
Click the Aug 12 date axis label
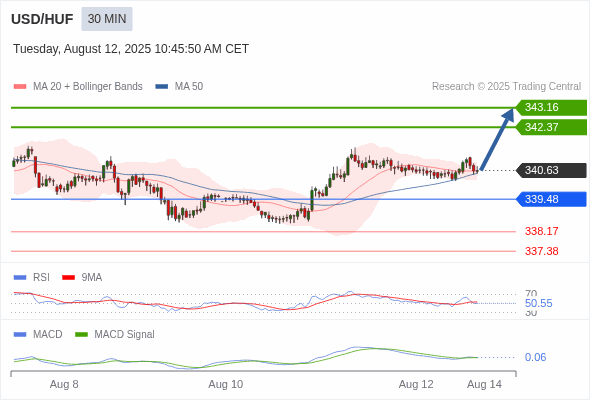[416, 384]
